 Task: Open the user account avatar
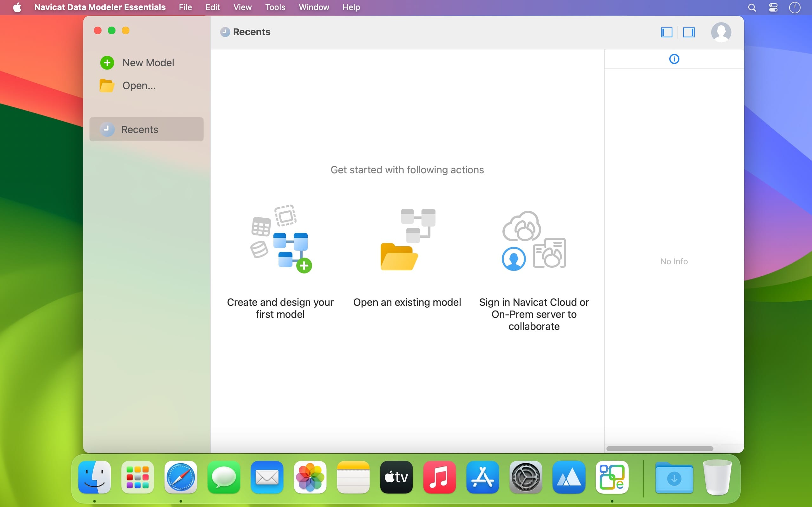tap(721, 32)
